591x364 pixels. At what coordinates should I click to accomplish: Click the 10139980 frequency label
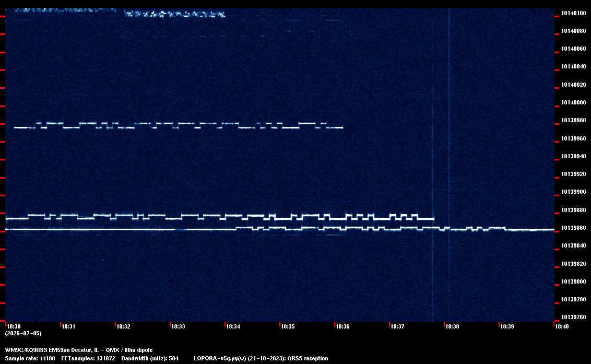(x=573, y=121)
